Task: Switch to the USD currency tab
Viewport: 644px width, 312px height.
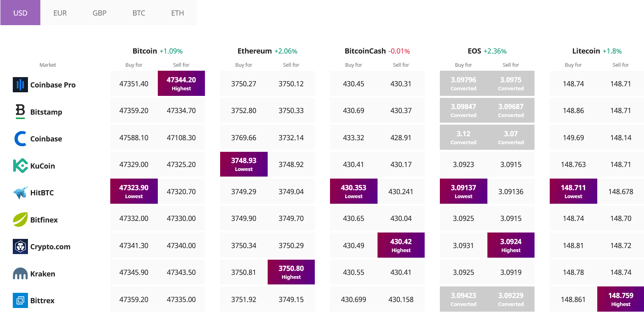Action: click(20, 13)
